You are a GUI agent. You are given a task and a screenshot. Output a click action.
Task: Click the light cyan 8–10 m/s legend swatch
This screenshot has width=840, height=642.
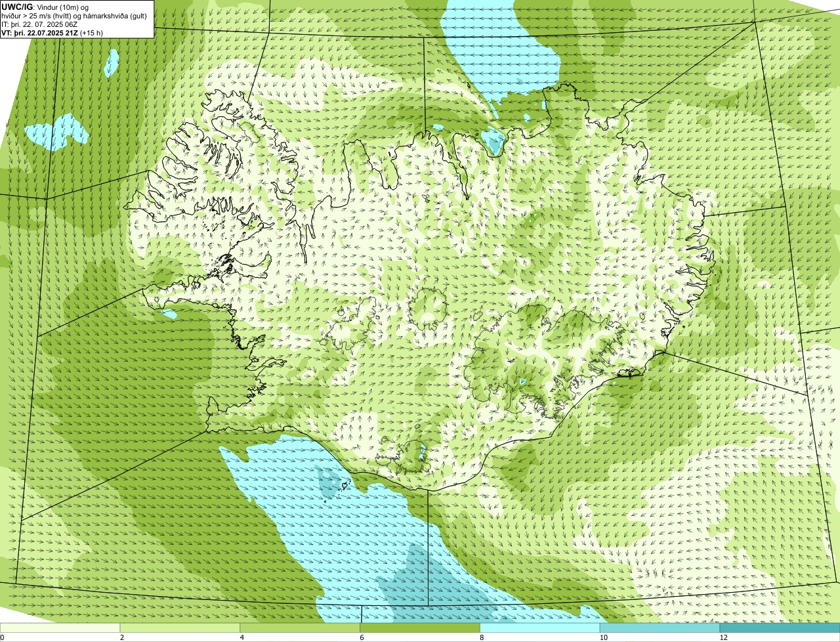coord(540,628)
